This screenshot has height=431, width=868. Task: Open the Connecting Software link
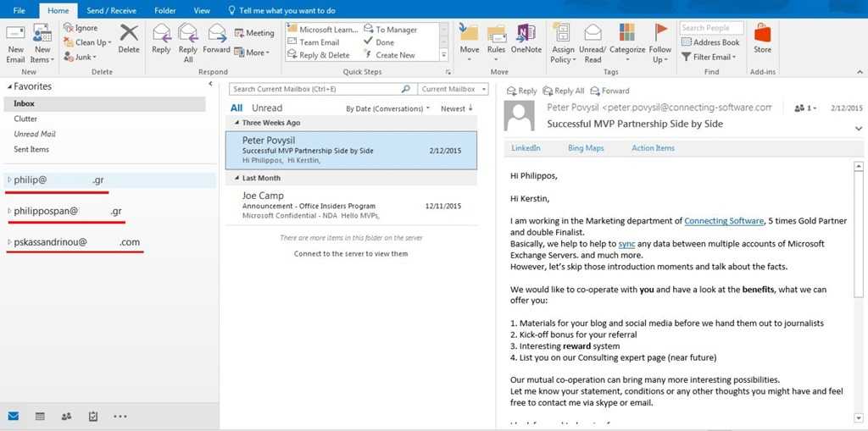click(x=724, y=220)
